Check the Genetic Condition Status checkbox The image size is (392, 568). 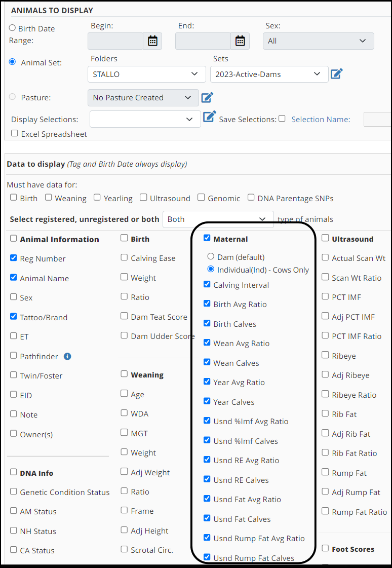coord(13,491)
